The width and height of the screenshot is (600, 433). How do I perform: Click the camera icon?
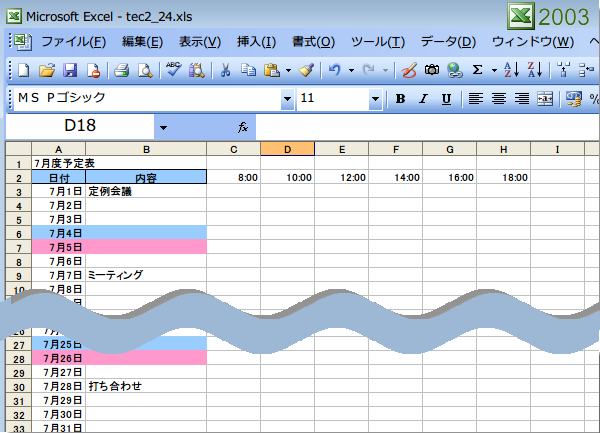(x=432, y=70)
